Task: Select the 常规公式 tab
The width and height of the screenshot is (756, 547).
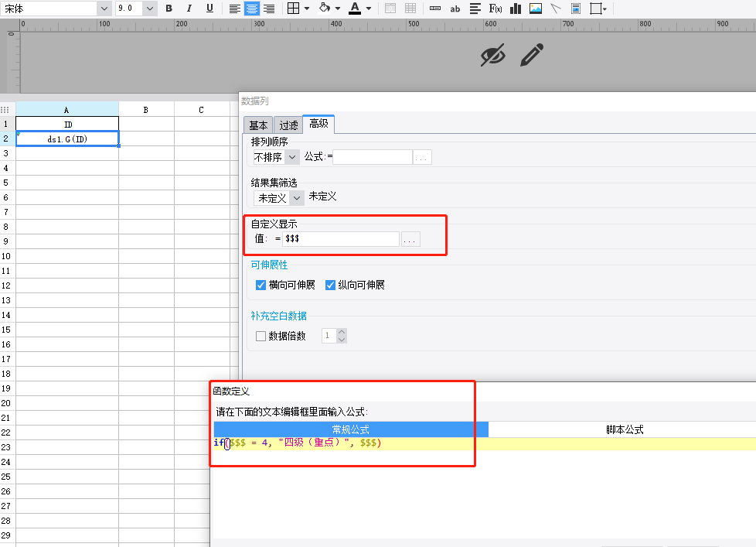Action: tap(351, 429)
